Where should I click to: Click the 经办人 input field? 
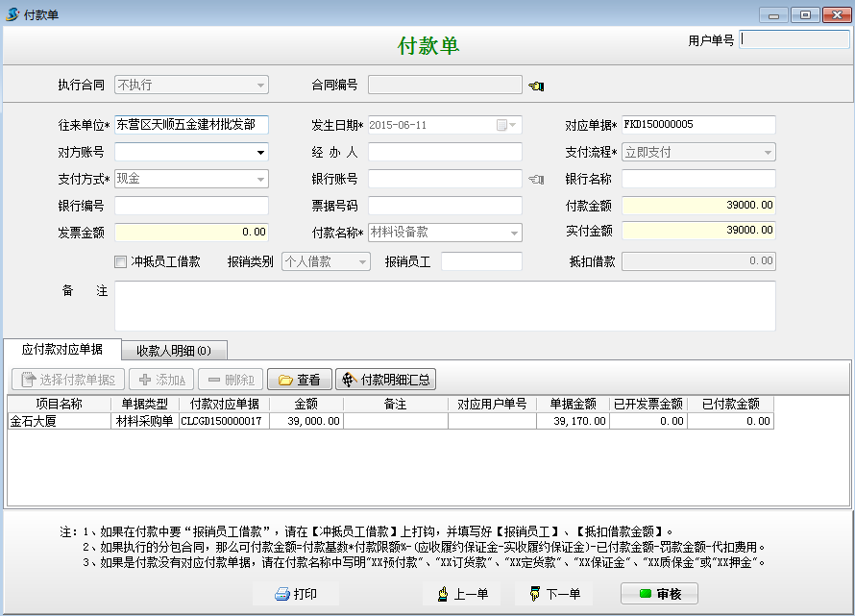coord(445,152)
